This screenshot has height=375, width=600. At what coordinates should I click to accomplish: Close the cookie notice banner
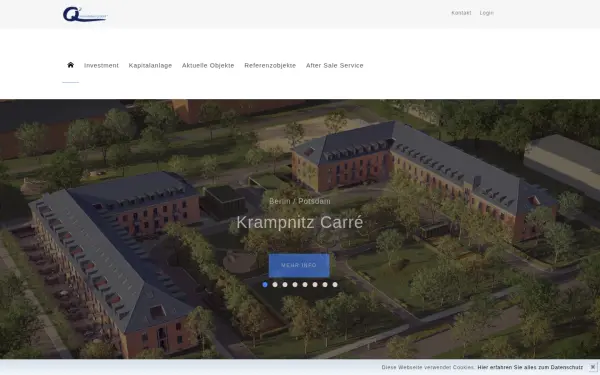coord(593,367)
